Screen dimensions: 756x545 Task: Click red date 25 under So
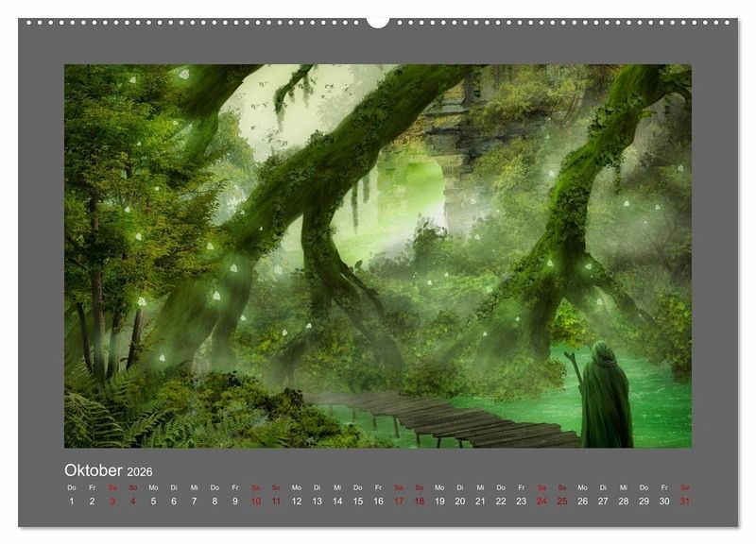561,502
